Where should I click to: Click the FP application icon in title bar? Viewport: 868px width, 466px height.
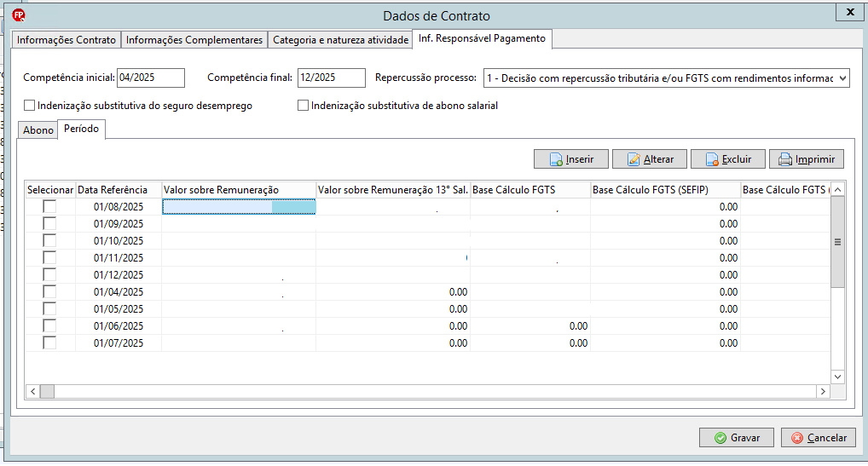19,15
